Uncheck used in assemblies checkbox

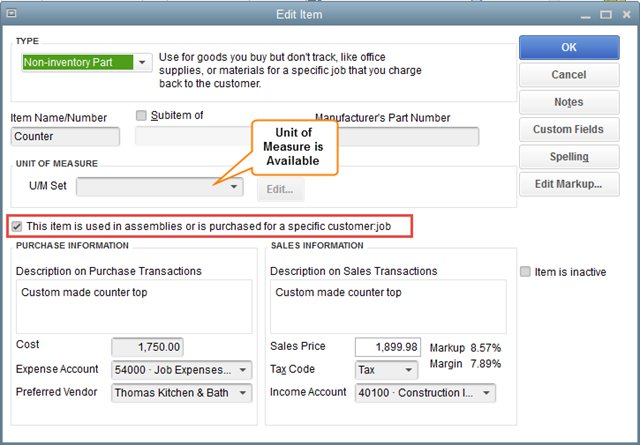[x=17, y=227]
